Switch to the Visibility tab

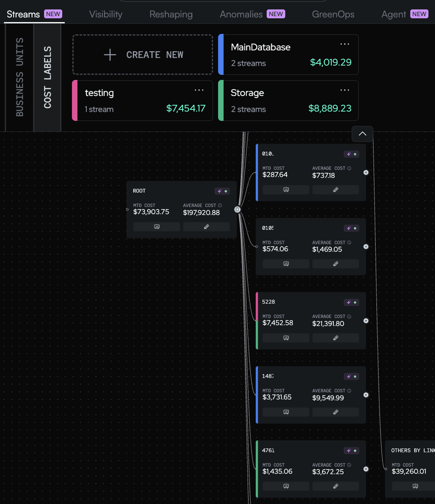click(106, 14)
